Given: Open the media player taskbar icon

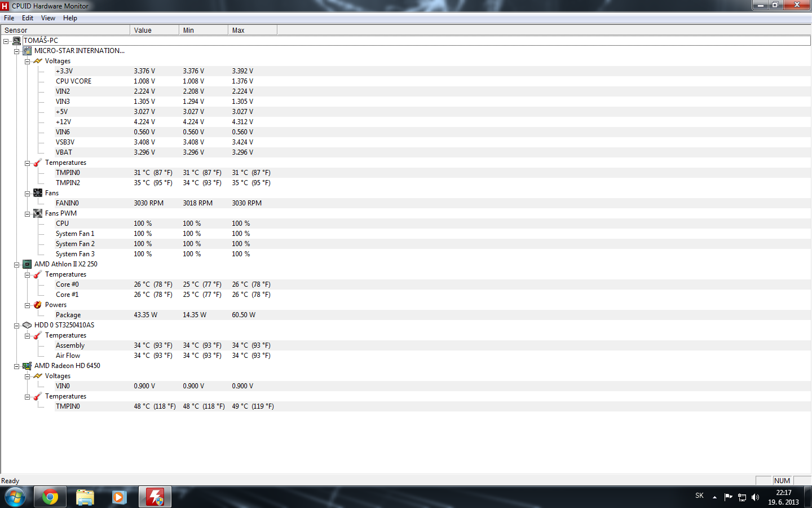Looking at the screenshot, I should pyautogui.click(x=119, y=497).
